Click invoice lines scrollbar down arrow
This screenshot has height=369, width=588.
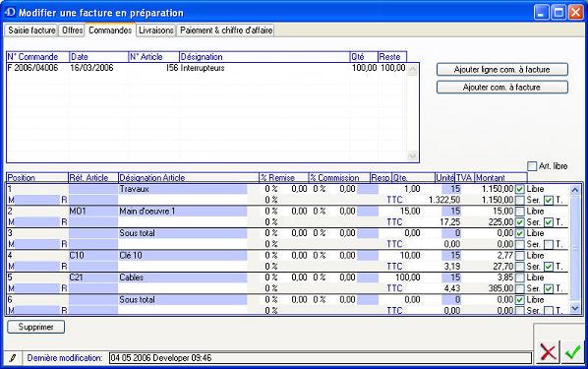click(575, 308)
